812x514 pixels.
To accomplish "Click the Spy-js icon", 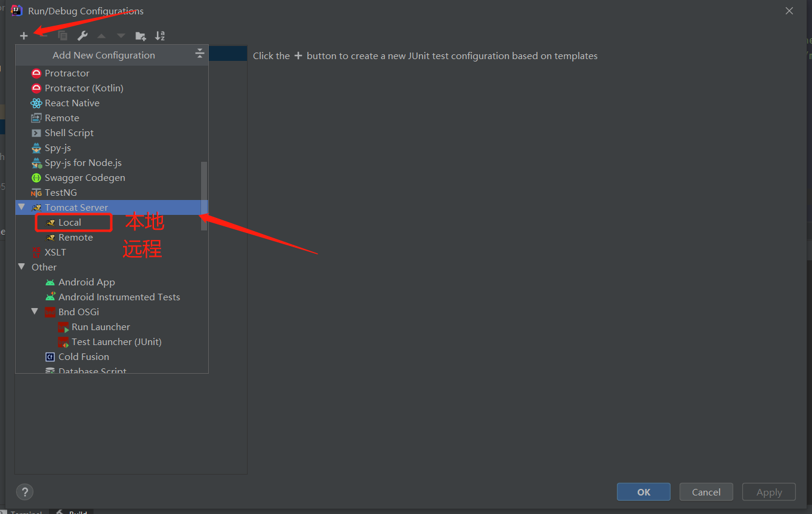I will tap(36, 147).
